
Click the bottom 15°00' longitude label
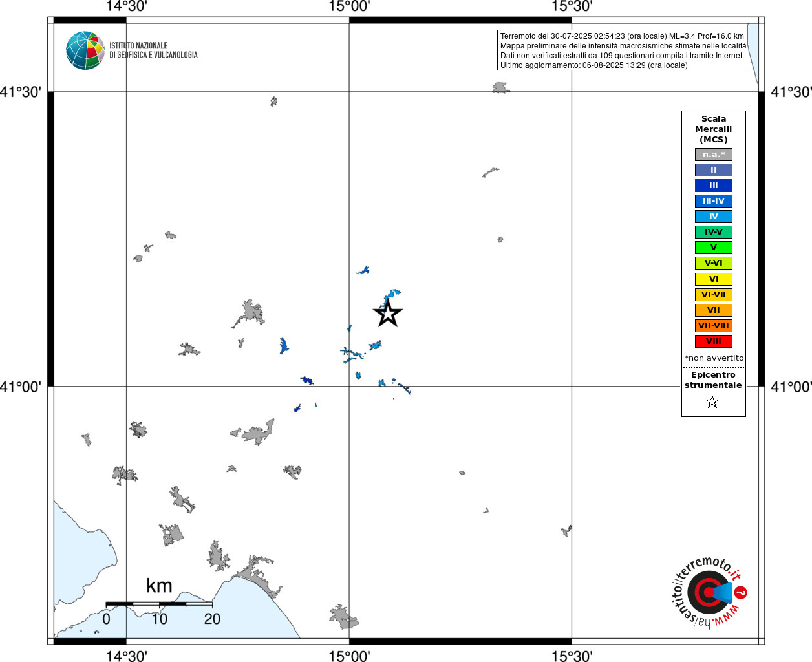tap(349, 656)
